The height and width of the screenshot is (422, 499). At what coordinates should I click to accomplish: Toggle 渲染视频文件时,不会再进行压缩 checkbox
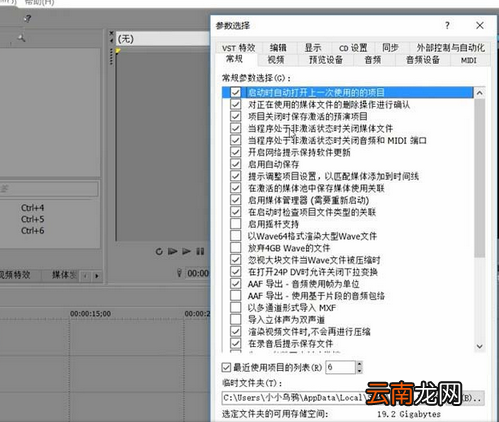coord(235,332)
